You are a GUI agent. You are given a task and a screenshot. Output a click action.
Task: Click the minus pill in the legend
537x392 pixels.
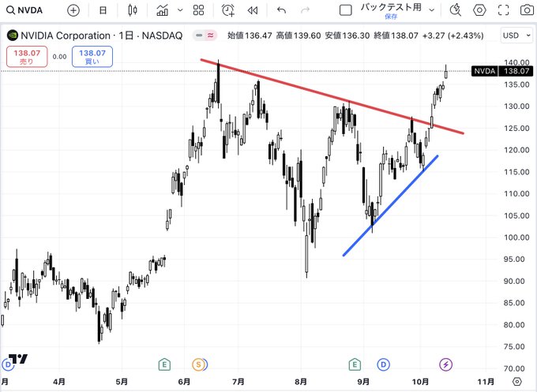pyautogui.click(x=199, y=35)
